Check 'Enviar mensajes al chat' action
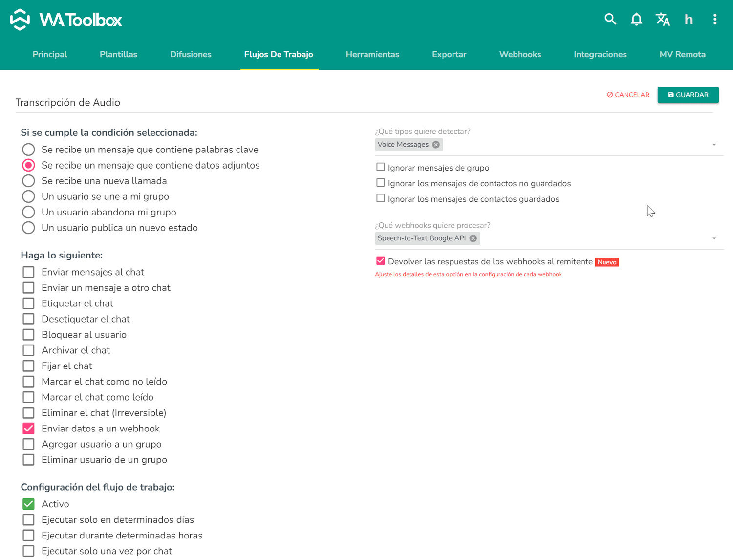The width and height of the screenshot is (733, 560). tap(28, 272)
